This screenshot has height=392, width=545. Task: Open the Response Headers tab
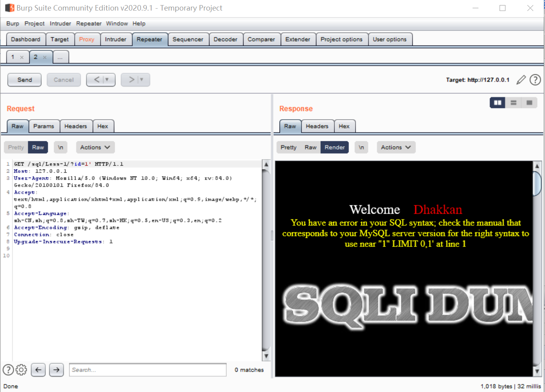(317, 126)
